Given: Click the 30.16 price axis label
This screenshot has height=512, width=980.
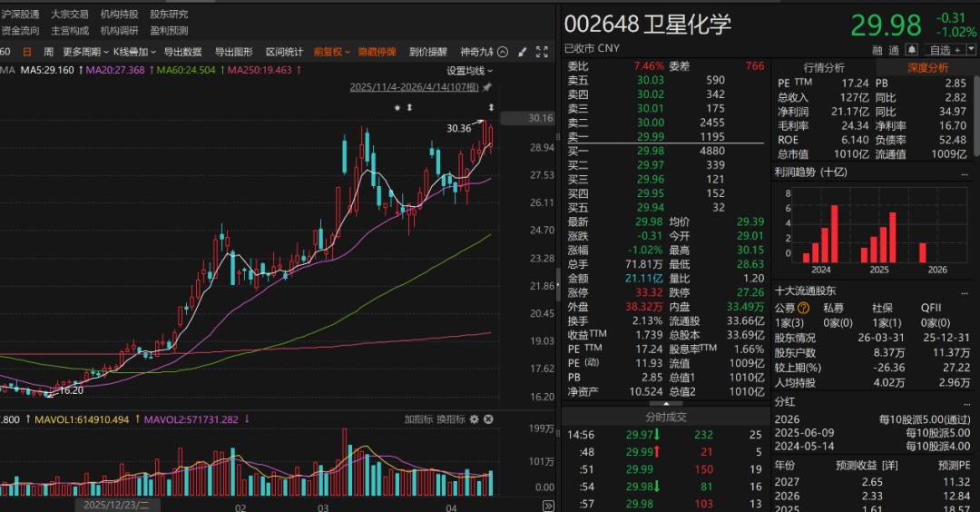Looking at the screenshot, I should [x=528, y=118].
